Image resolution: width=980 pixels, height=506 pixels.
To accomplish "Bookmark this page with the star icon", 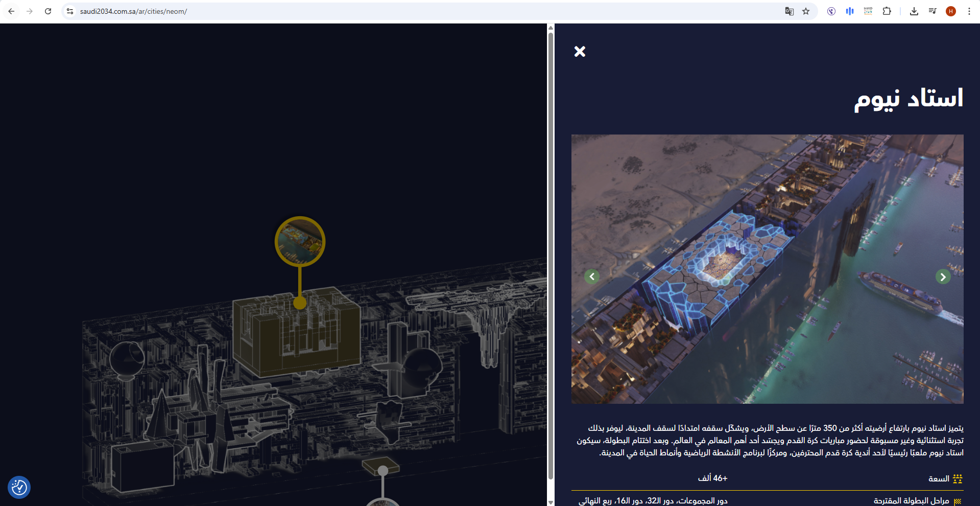I will click(x=806, y=11).
